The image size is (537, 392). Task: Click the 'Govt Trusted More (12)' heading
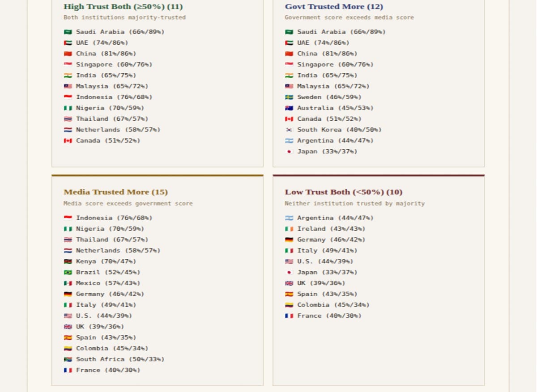[334, 7]
